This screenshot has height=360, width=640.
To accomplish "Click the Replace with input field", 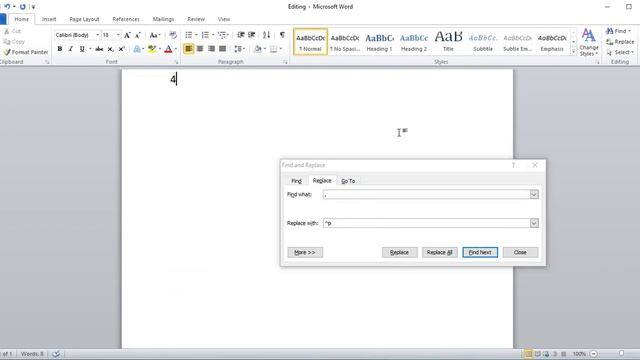I will [x=426, y=223].
